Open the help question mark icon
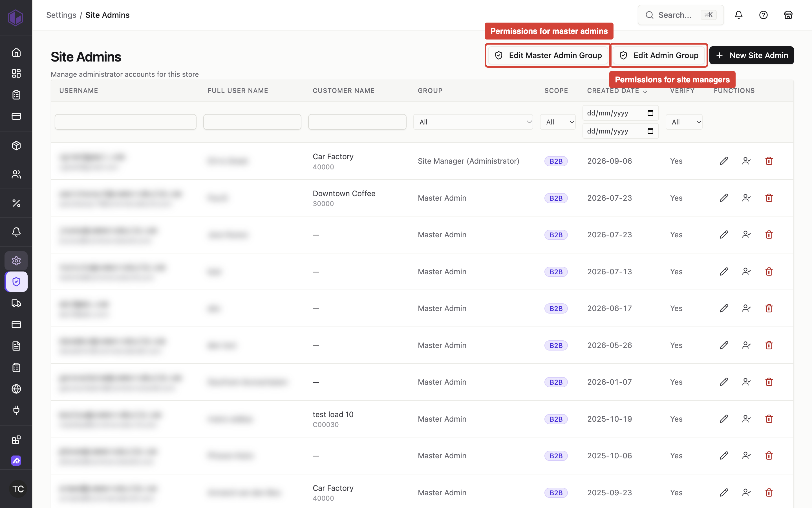 [x=763, y=15]
